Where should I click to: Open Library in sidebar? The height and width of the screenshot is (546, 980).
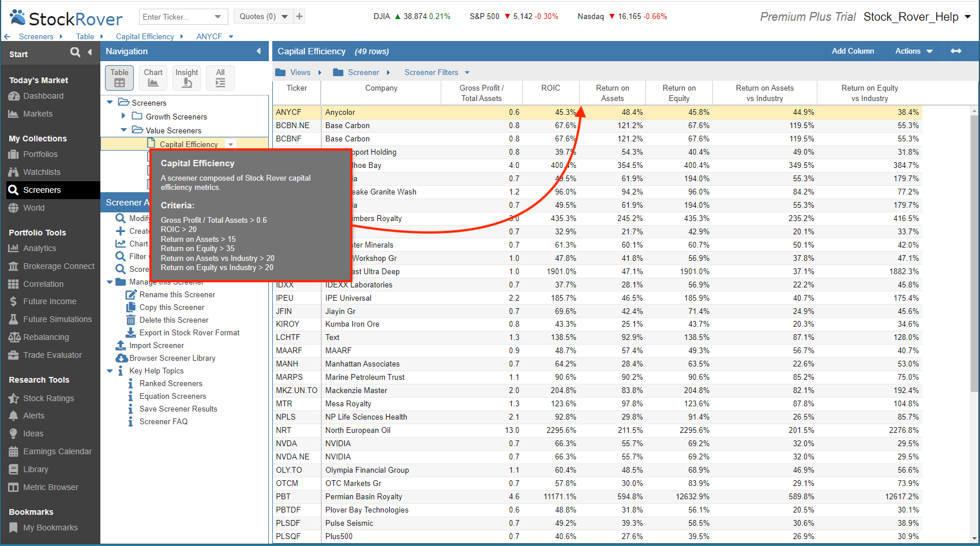35,469
